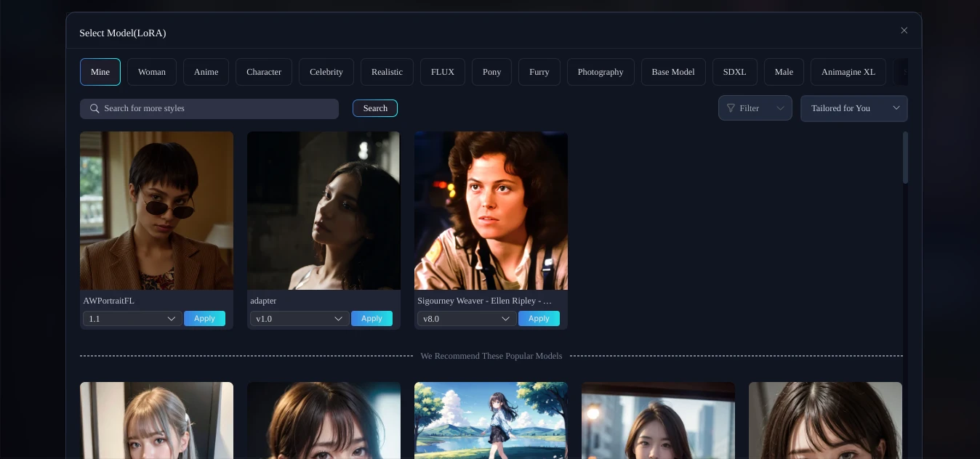Open the Celebrity category tab
The height and width of the screenshot is (459, 980).
[x=326, y=72]
